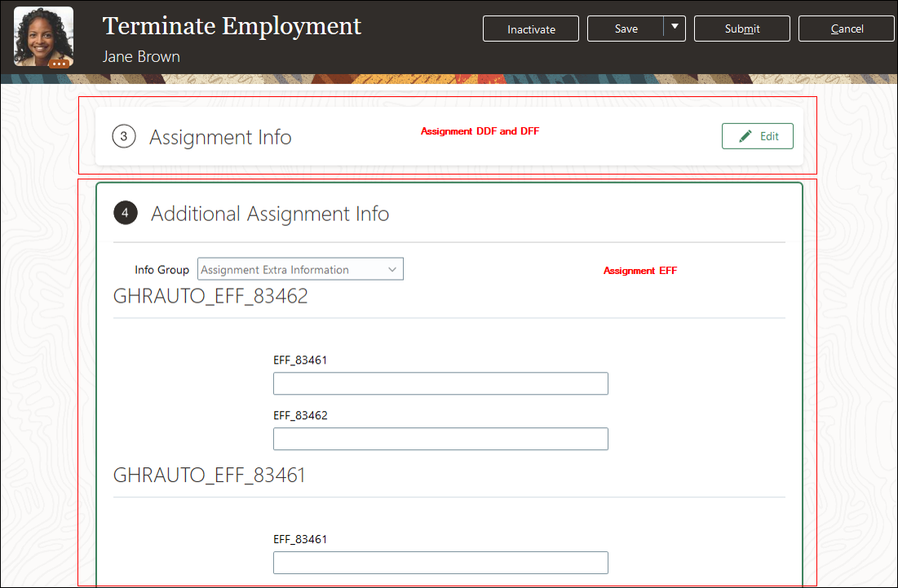Viewport: 898px width, 588px height.
Task: Expand the Info Group dropdown
Action: pyautogui.click(x=391, y=270)
